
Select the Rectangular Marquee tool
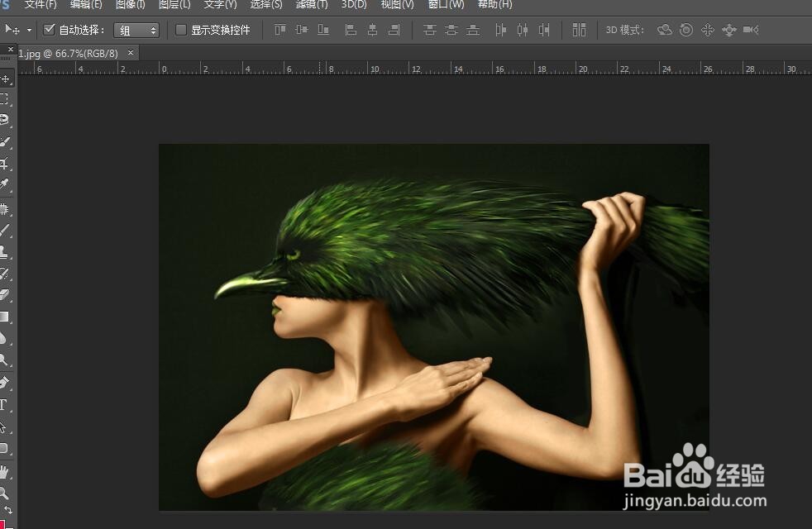tap(4, 99)
